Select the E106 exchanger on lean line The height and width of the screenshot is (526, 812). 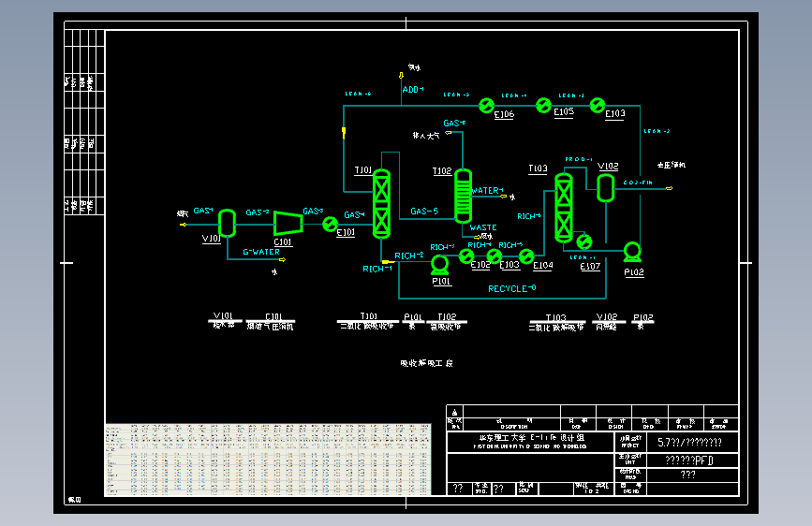pyautogui.click(x=486, y=106)
